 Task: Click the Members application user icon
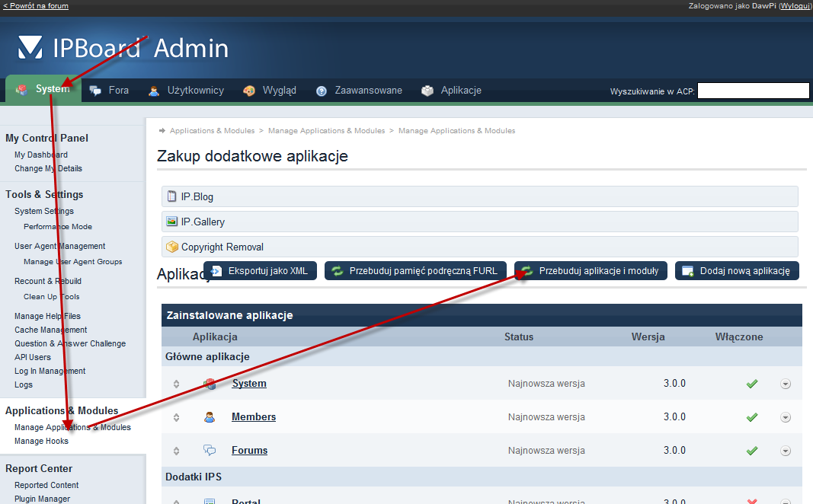pos(210,417)
